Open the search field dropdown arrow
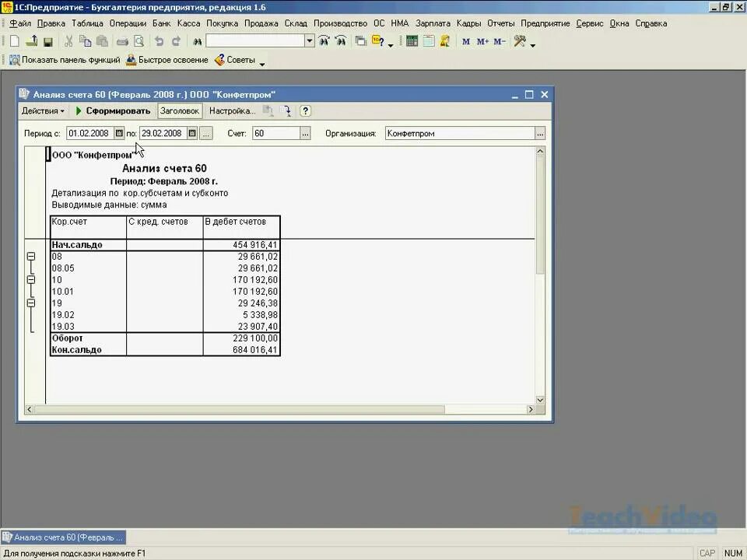This screenshot has height=560, width=747. (x=310, y=41)
